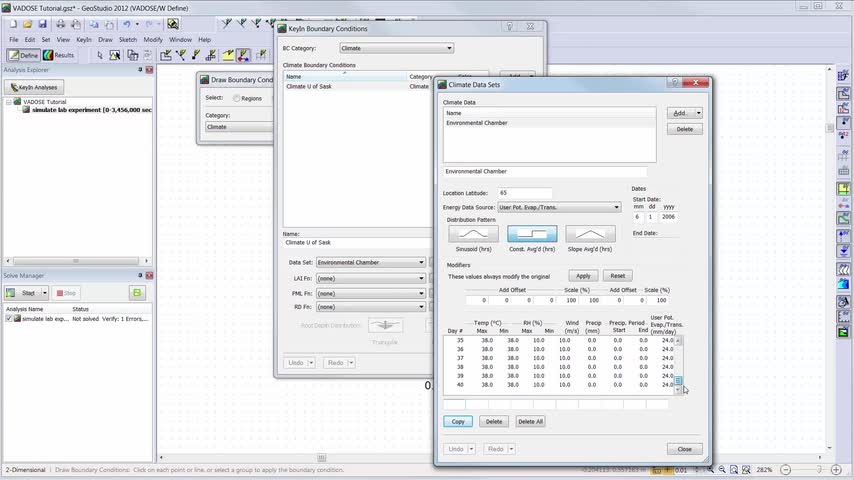The image size is (854, 480).
Task: Click the Draw Boundary Conditions toolbar icon
Action: (x=243, y=55)
